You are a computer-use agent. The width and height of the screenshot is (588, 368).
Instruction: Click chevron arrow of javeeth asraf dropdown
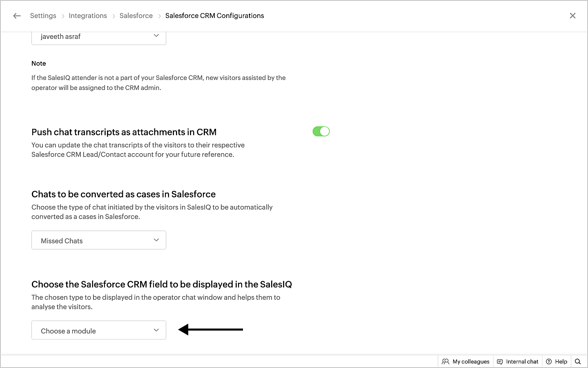coord(156,36)
